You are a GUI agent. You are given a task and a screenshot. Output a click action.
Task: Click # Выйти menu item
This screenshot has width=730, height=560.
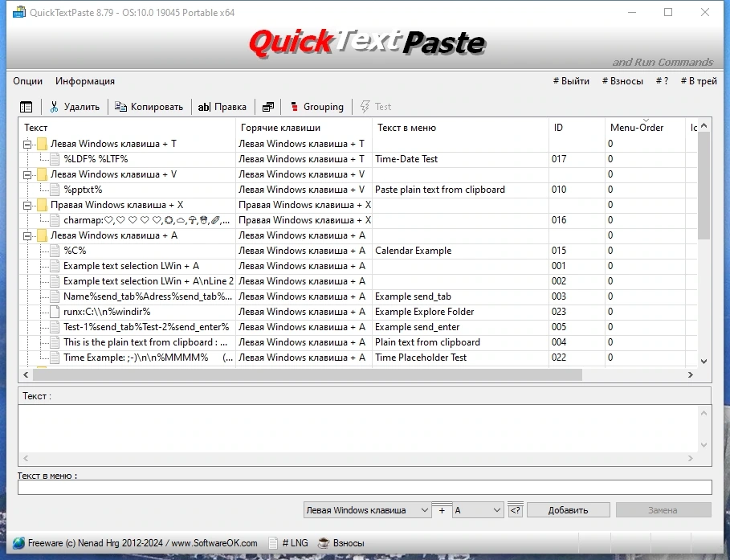click(571, 81)
